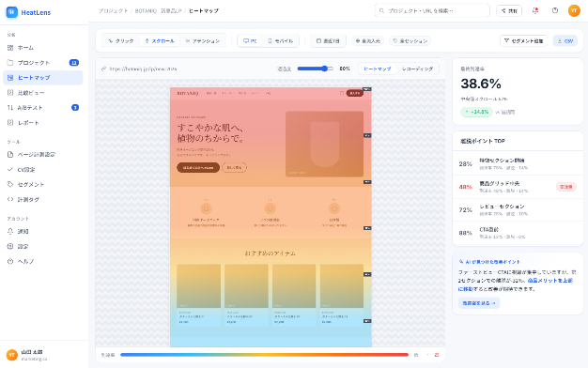Open the 全セッション session filter
The height and width of the screenshot is (368, 588).
410,41
